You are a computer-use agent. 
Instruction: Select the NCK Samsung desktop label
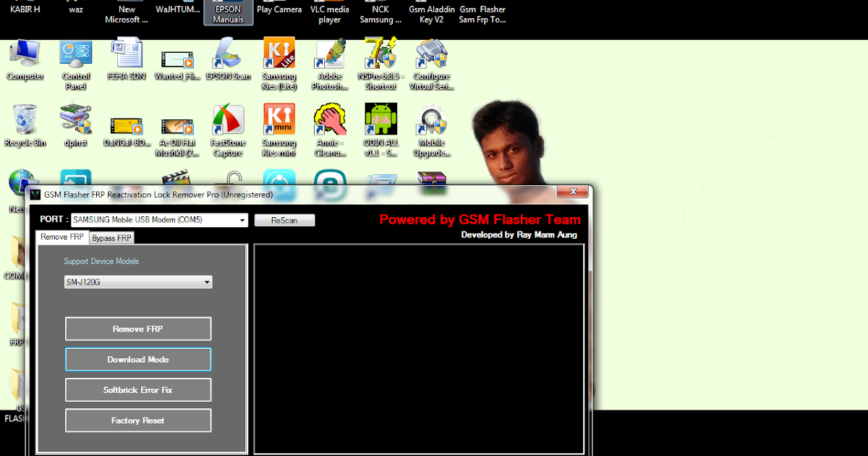[x=380, y=14]
